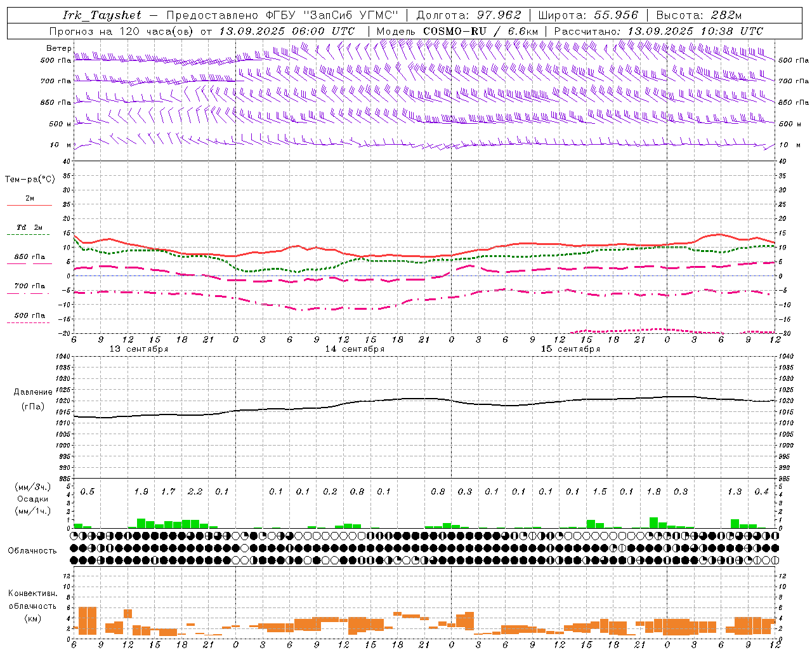Click the 0.5 precipitation value
Viewport: 812px width, 650px height.
(87, 492)
